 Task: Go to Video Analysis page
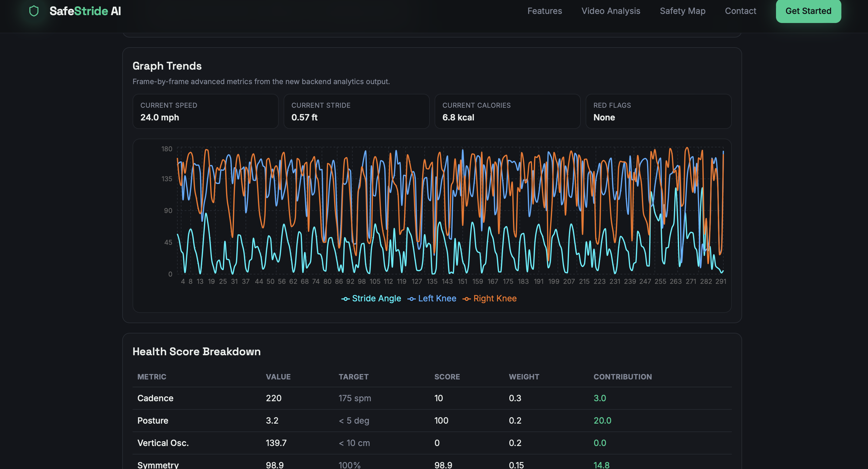tap(610, 11)
